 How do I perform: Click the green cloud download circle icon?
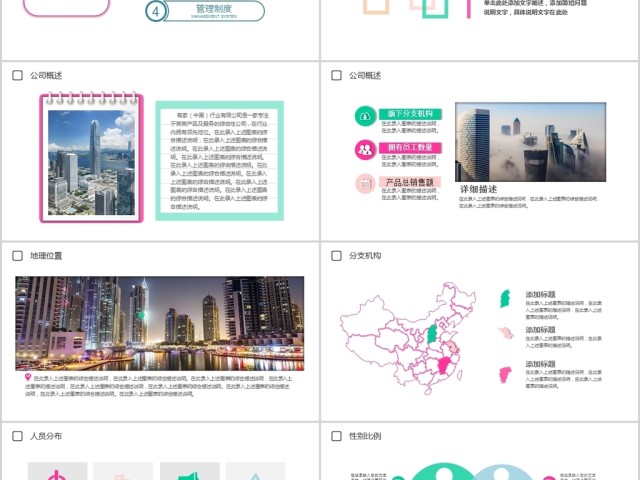pyautogui.click(x=365, y=116)
